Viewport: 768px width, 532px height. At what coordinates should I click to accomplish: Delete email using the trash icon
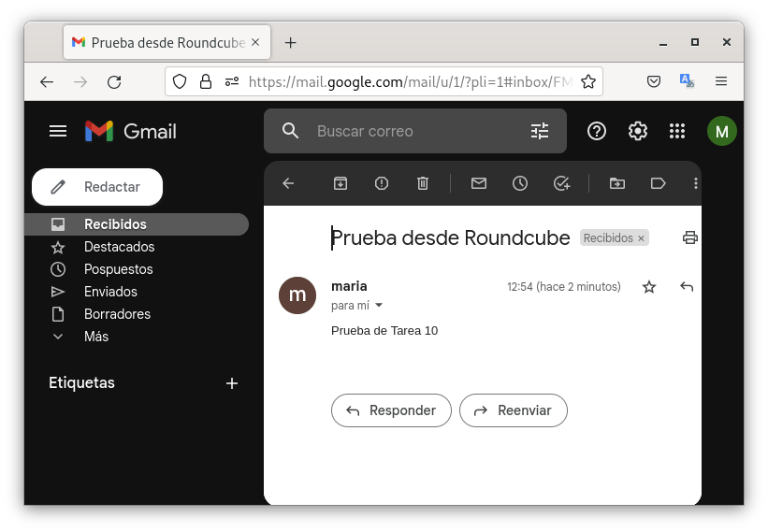423,183
